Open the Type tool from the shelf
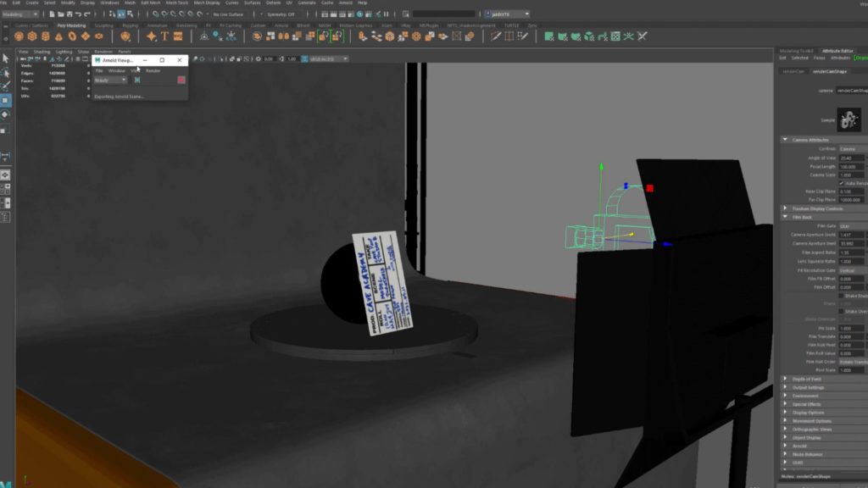This screenshot has width=868, height=488. coord(164,36)
